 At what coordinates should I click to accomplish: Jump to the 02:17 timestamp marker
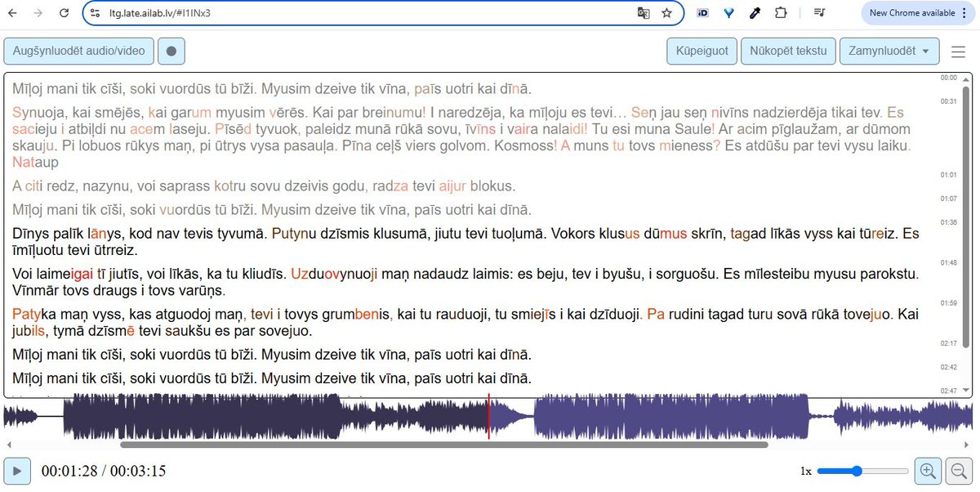949,343
